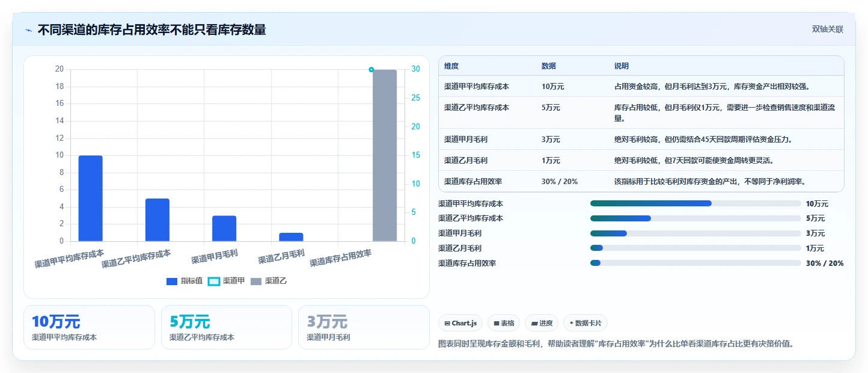The image size is (868, 373).
Task: Click the 5万元 value in table
Action: click(x=551, y=108)
